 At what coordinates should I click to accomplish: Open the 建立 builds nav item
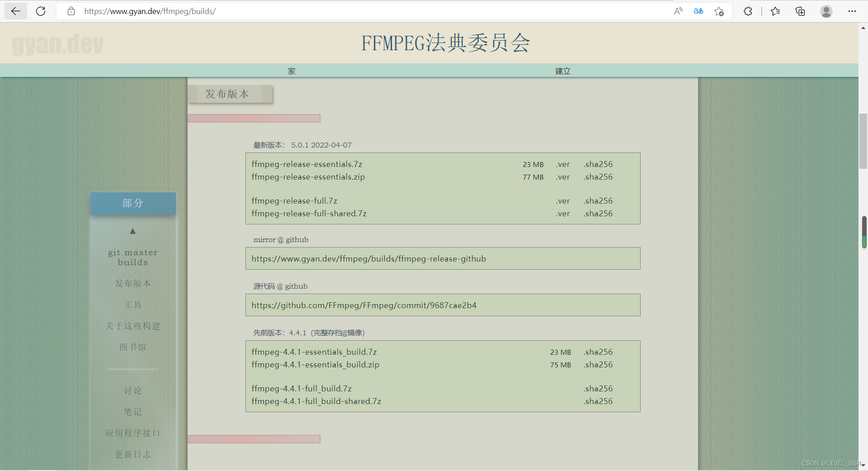tap(563, 71)
